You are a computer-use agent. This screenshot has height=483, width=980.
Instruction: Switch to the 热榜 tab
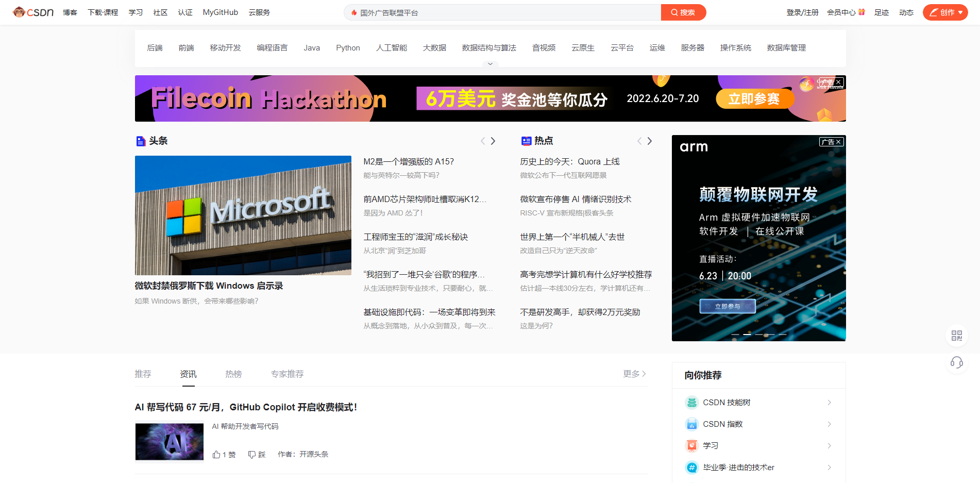coord(233,374)
